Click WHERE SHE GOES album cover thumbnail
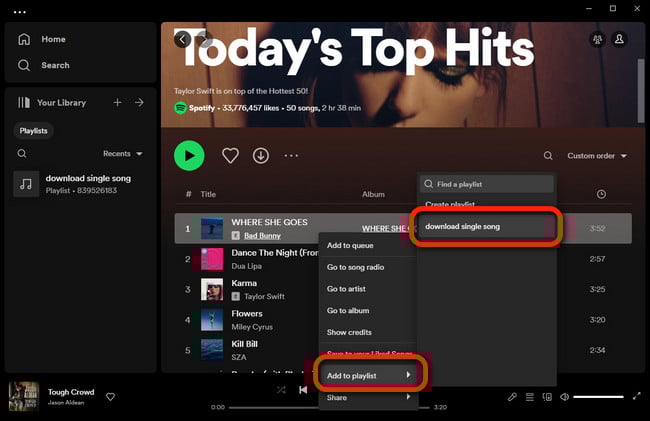The height and width of the screenshot is (421, 650). click(212, 229)
